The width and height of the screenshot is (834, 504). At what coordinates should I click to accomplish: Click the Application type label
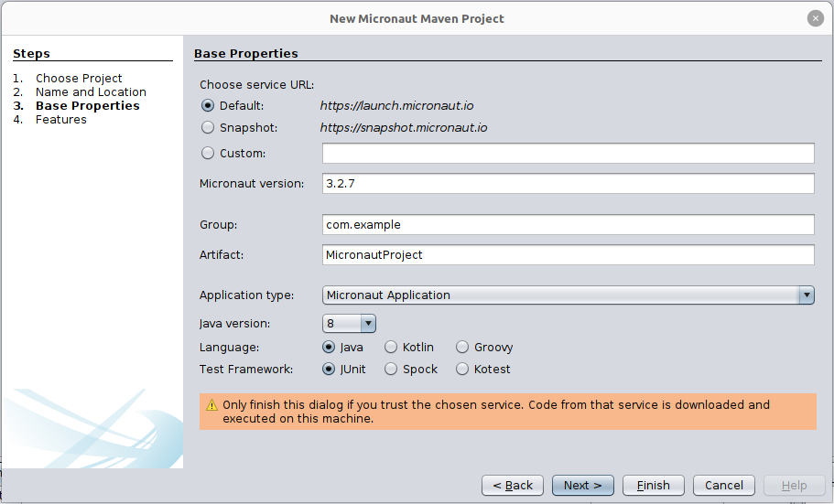246,295
